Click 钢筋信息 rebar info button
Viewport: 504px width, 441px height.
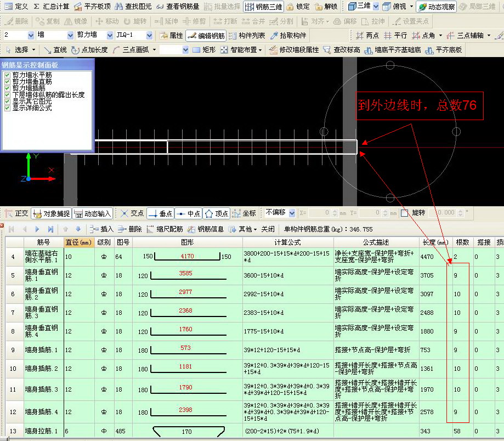pyautogui.click(x=206, y=229)
